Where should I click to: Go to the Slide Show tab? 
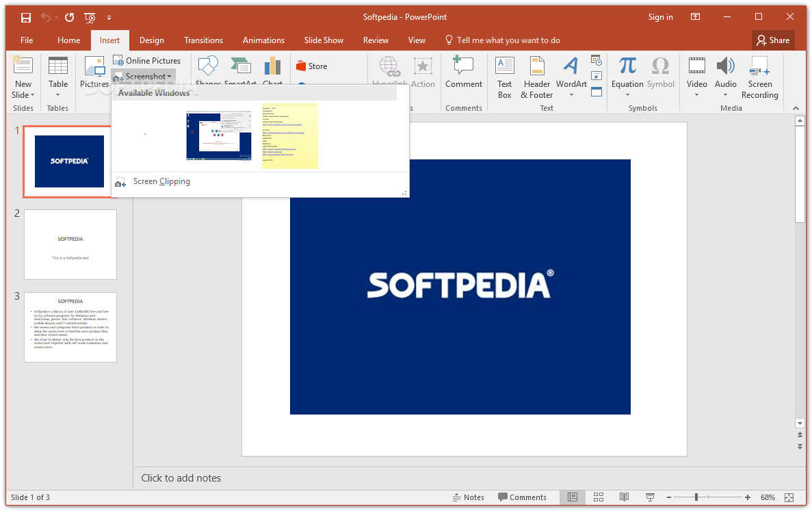tap(324, 40)
